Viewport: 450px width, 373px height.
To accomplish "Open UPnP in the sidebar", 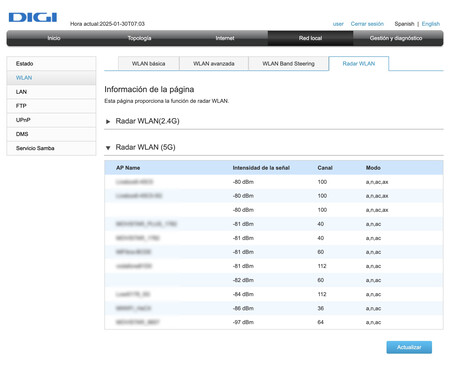I will [x=51, y=120].
